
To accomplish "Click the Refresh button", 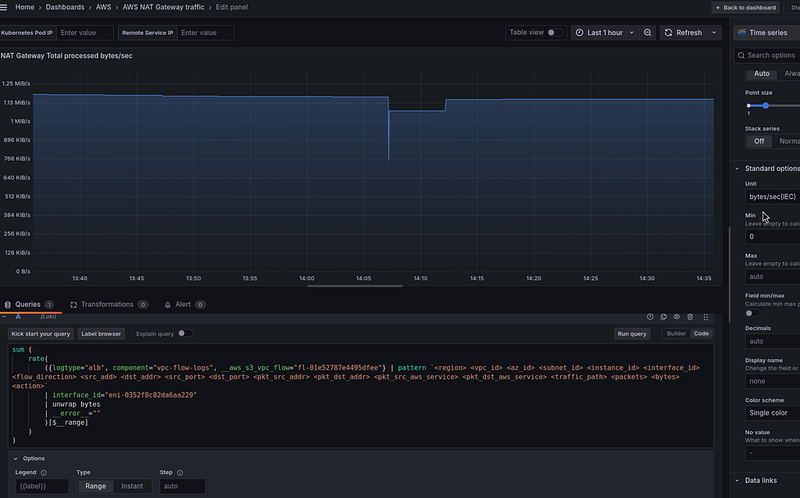I will click(684, 33).
